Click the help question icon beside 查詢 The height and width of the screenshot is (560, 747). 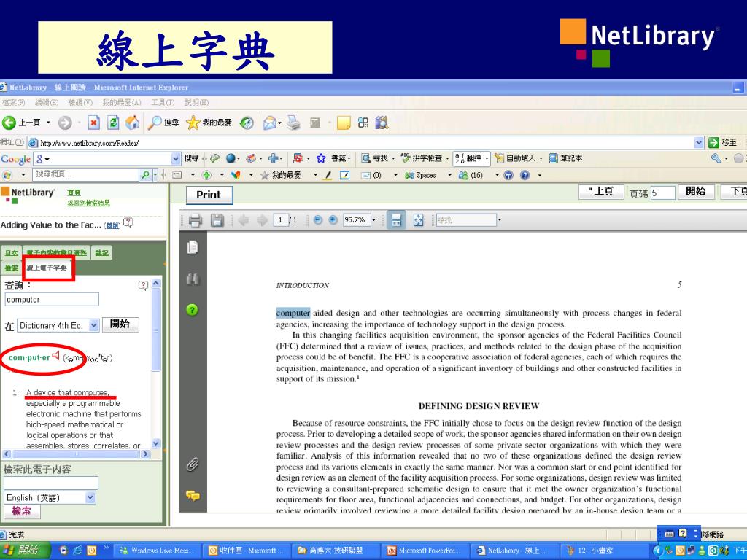tap(143, 285)
